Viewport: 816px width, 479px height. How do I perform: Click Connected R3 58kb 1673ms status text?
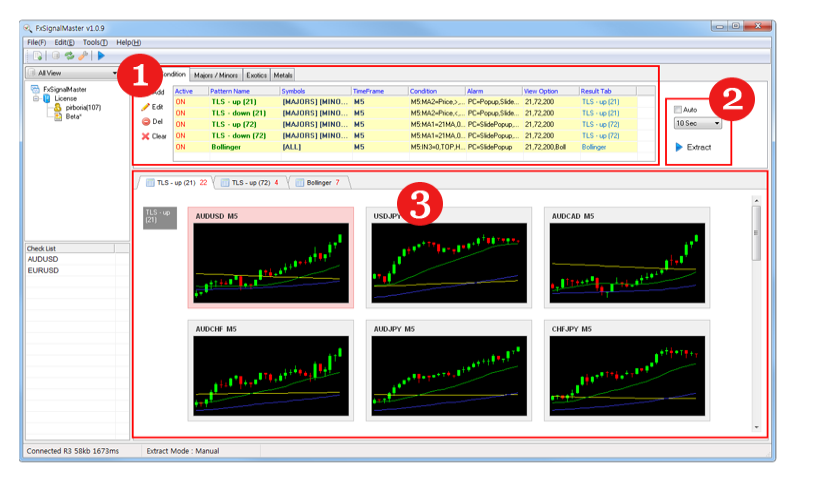(73, 451)
